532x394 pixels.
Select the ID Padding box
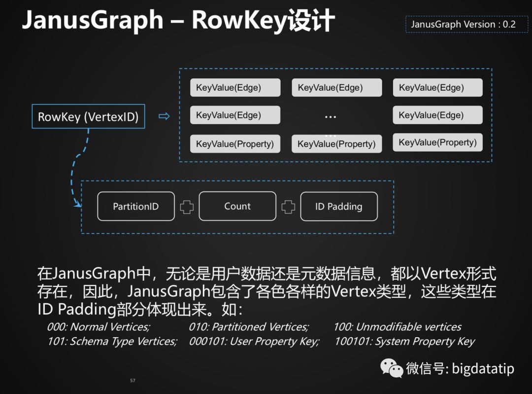(x=338, y=207)
